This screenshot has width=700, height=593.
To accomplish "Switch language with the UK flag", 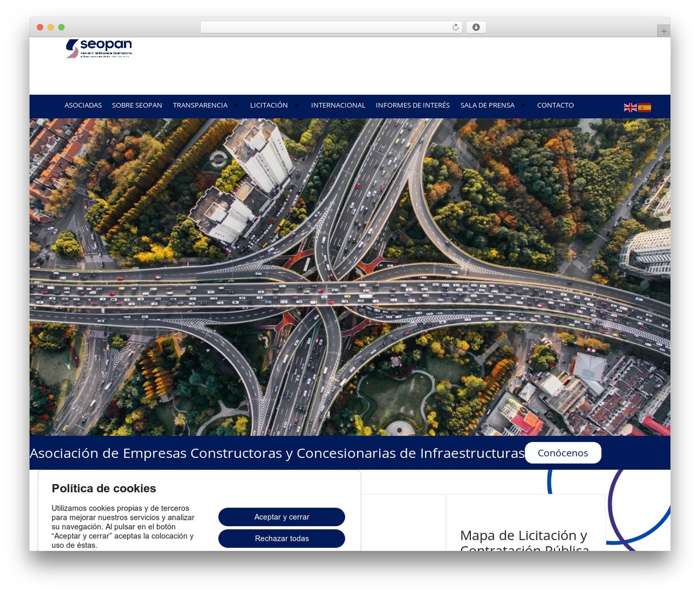I will click(631, 107).
